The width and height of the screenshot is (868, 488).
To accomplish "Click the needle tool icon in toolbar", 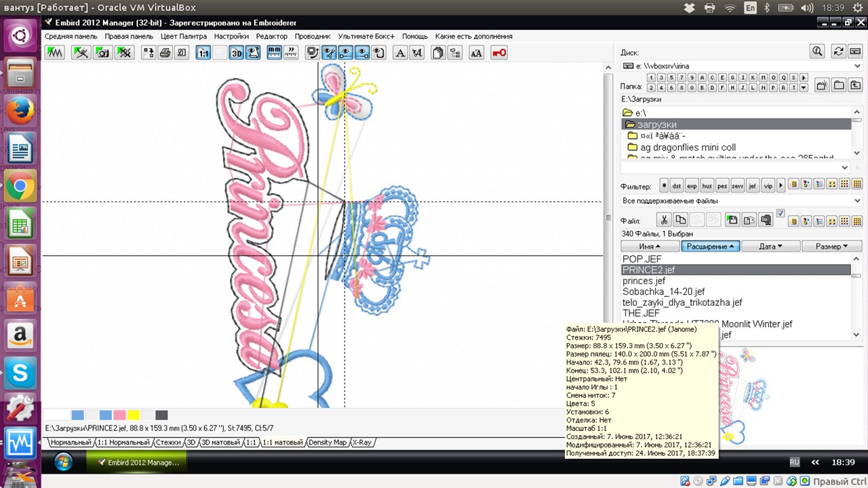I will 81,53.
